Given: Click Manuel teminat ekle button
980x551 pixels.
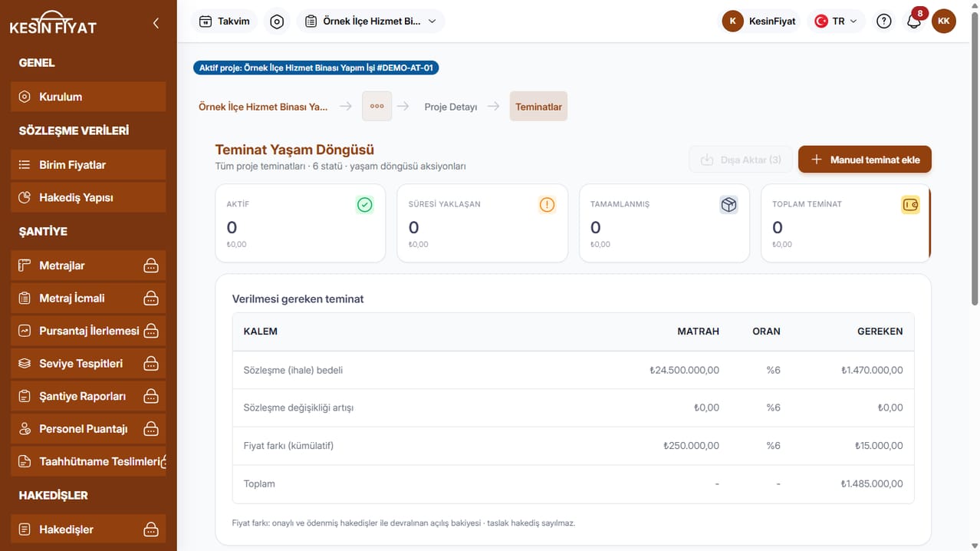Looking at the screenshot, I should (865, 160).
